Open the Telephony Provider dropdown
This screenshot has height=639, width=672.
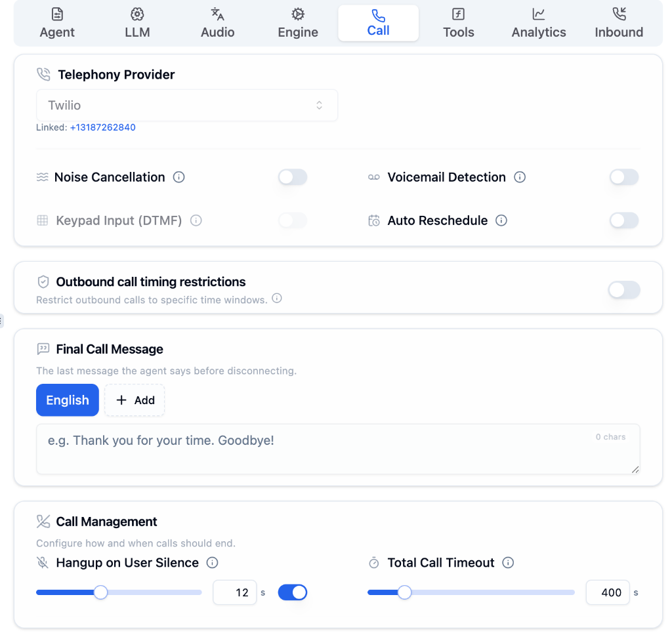(187, 105)
